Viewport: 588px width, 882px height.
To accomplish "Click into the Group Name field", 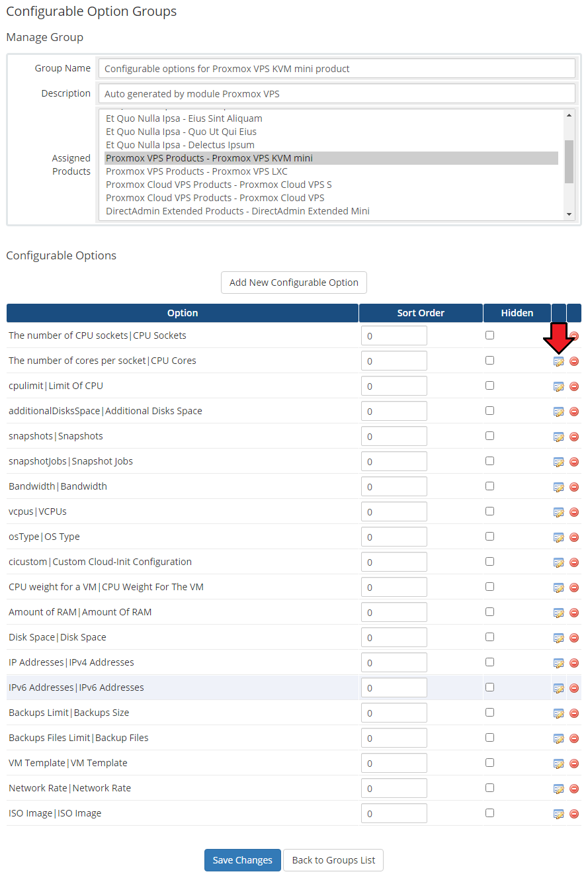I will point(337,68).
